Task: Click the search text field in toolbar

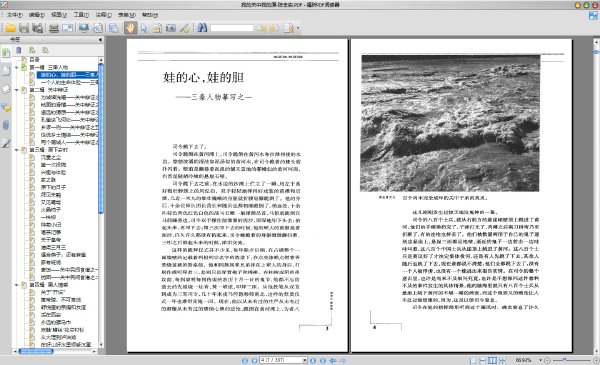Action: (232, 28)
